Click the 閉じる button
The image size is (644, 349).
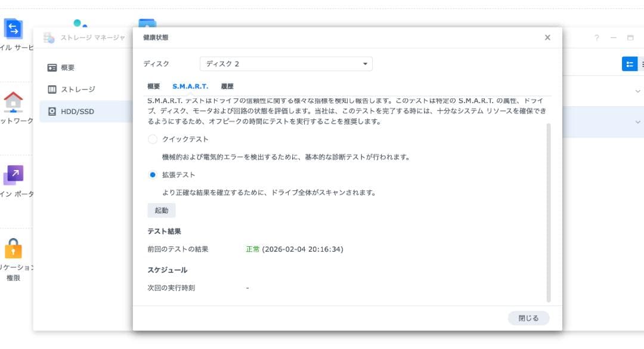[528, 319]
